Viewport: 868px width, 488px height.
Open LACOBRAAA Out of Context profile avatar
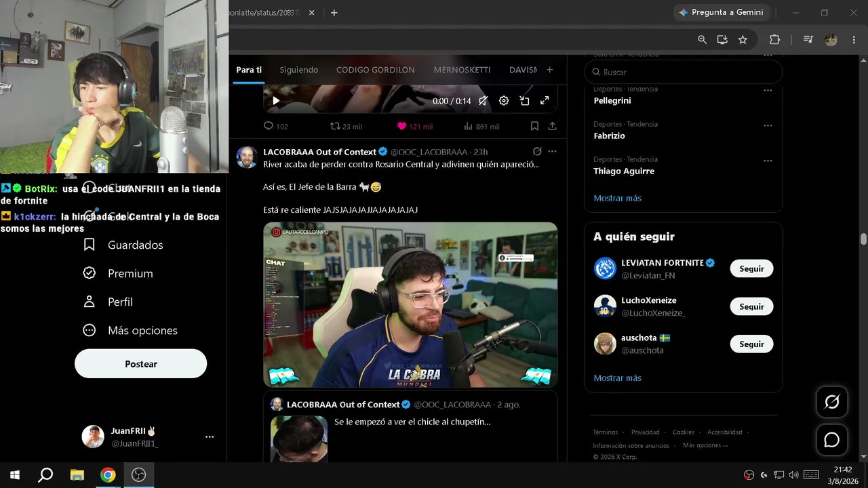click(x=247, y=157)
